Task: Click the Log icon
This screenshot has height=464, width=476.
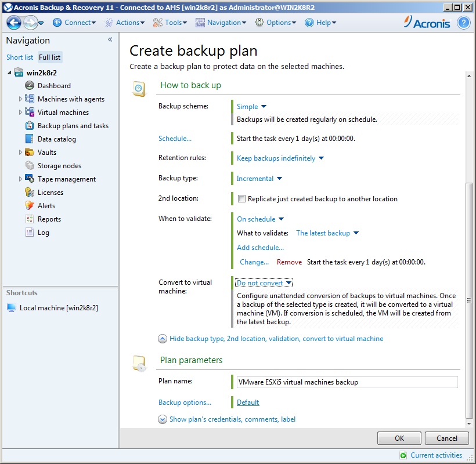Action: [30, 233]
